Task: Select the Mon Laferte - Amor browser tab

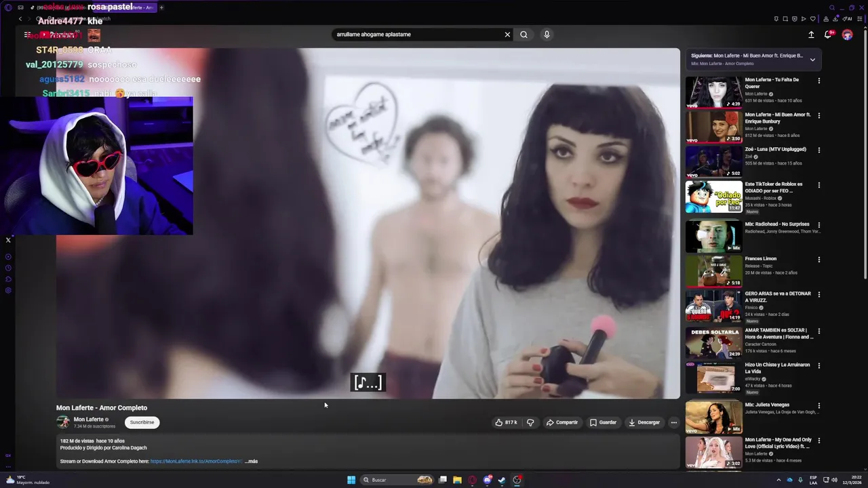Action: pyautogui.click(x=124, y=7)
